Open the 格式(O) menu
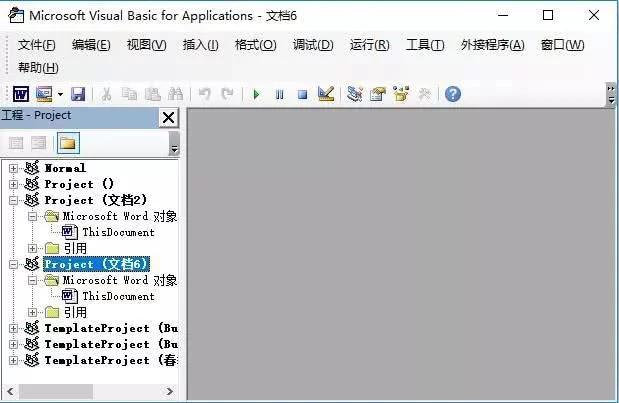Viewport: 619px width, 403px height. (255, 45)
